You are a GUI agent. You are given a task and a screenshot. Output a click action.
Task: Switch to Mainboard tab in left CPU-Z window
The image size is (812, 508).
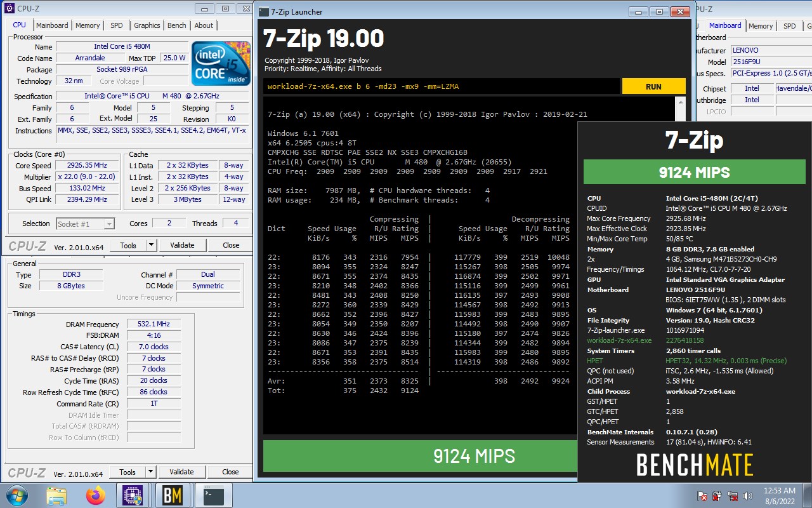[52, 25]
